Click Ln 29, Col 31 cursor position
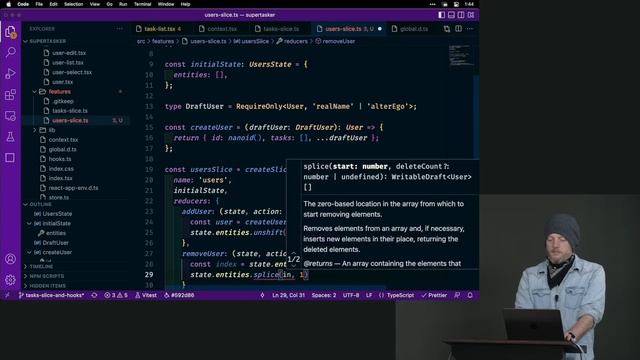Image resolution: width=640 pixels, height=360 pixels. [288, 295]
